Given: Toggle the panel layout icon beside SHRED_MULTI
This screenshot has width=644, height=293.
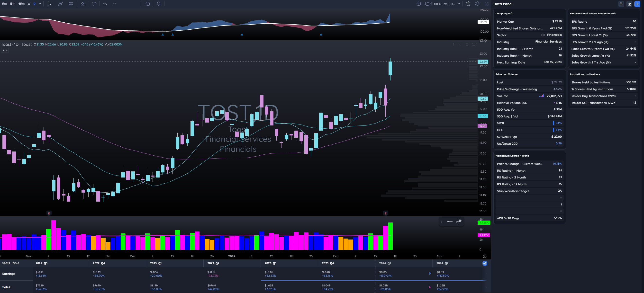Looking at the screenshot, I should tap(418, 4).
